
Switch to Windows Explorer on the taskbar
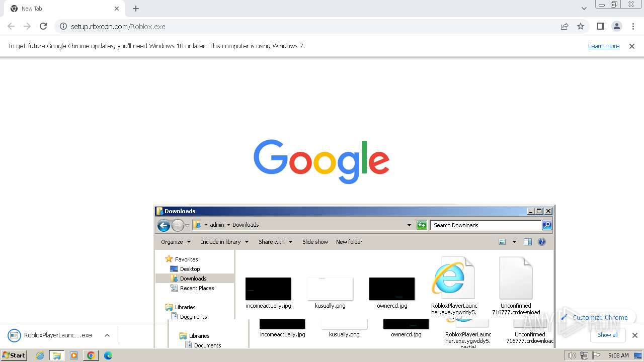57,355
